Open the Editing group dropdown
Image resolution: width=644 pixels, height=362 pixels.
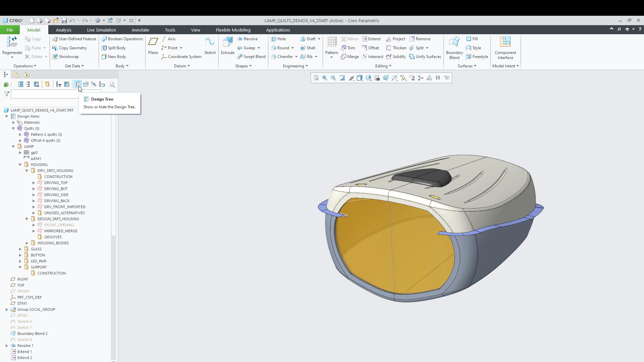(x=383, y=66)
